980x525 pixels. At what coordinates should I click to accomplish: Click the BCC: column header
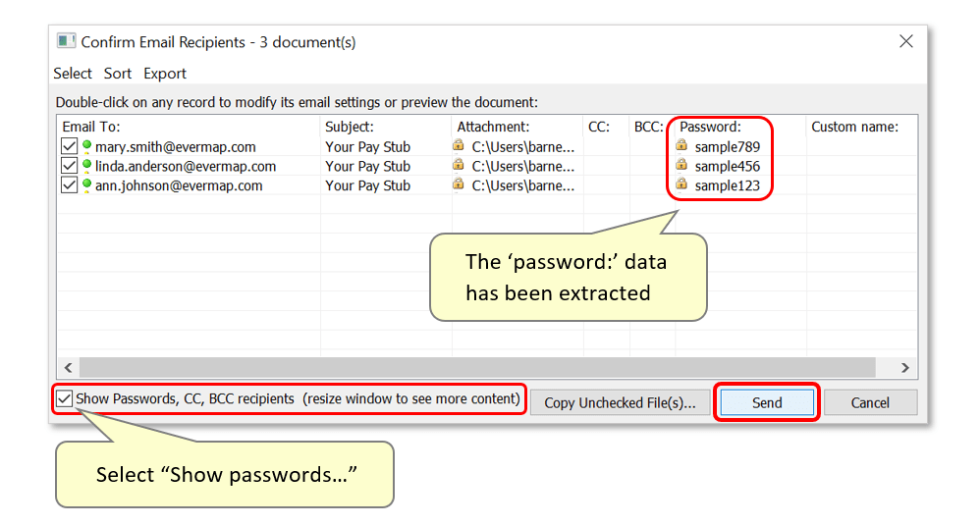(652, 127)
